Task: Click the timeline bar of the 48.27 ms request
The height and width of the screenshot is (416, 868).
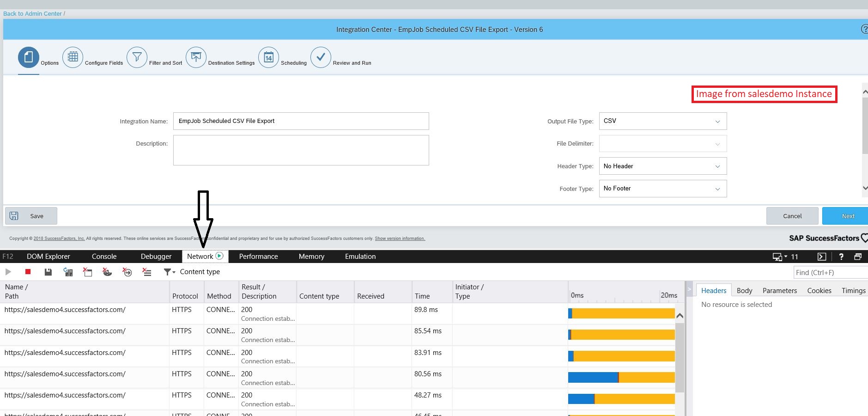Action: point(621,398)
